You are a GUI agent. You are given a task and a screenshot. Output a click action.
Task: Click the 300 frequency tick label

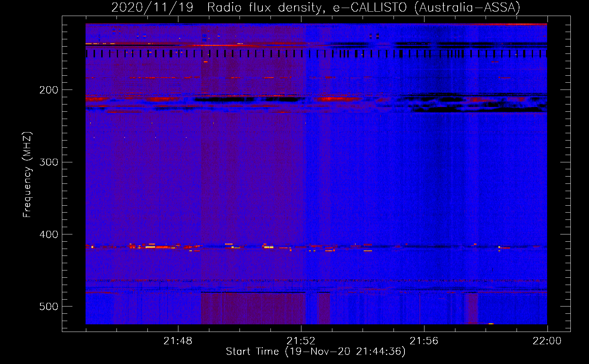(48, 162)
